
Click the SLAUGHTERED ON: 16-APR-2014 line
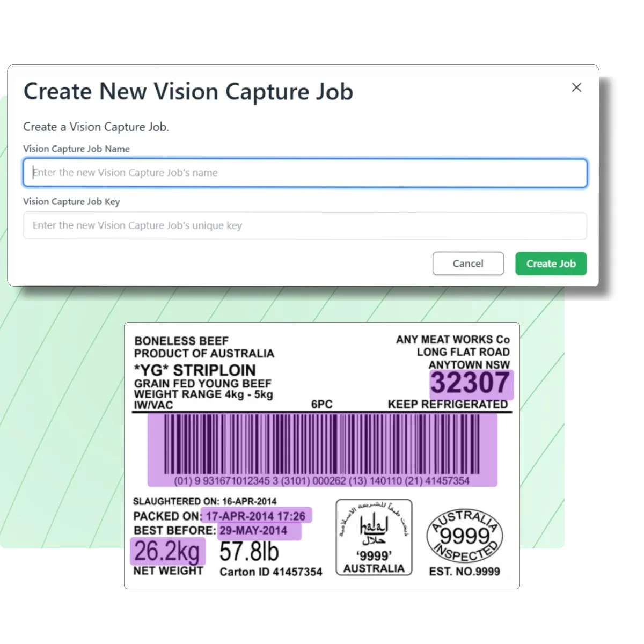[205, 501]
